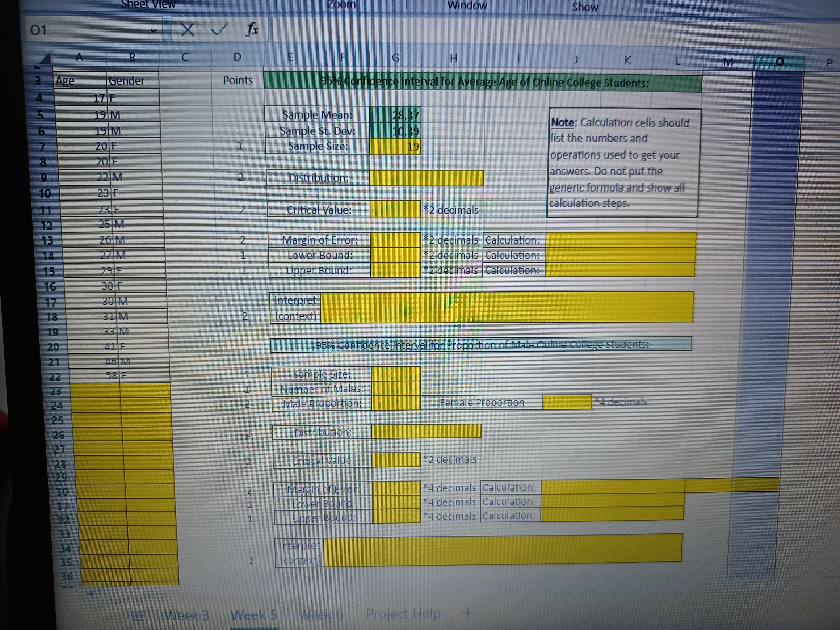
Task: Click the Cancel X in formula bar
Action: pyautogui.click(x=187, y=30)
